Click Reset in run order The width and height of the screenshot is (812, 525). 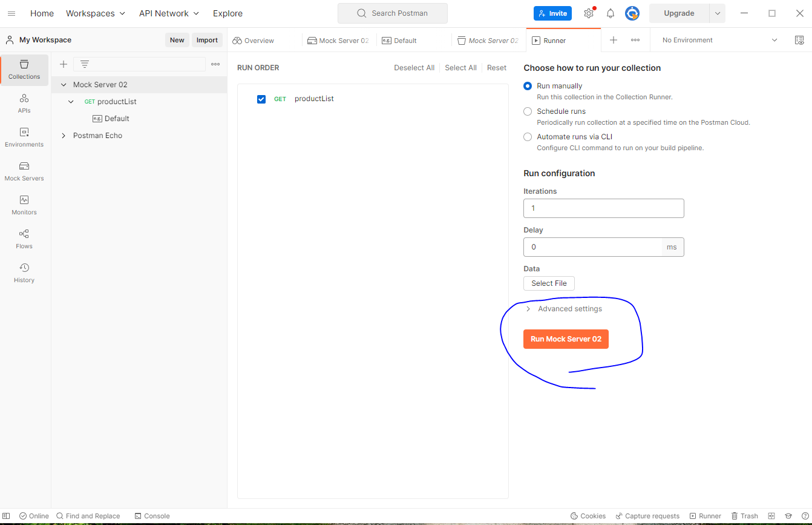(497, 68)
